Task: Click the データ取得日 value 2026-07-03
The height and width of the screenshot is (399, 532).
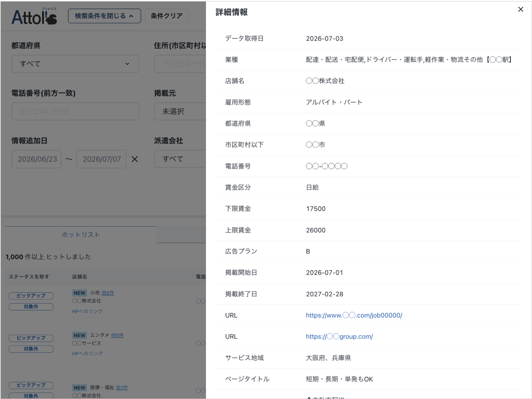Action: click(x=325, y=39)
